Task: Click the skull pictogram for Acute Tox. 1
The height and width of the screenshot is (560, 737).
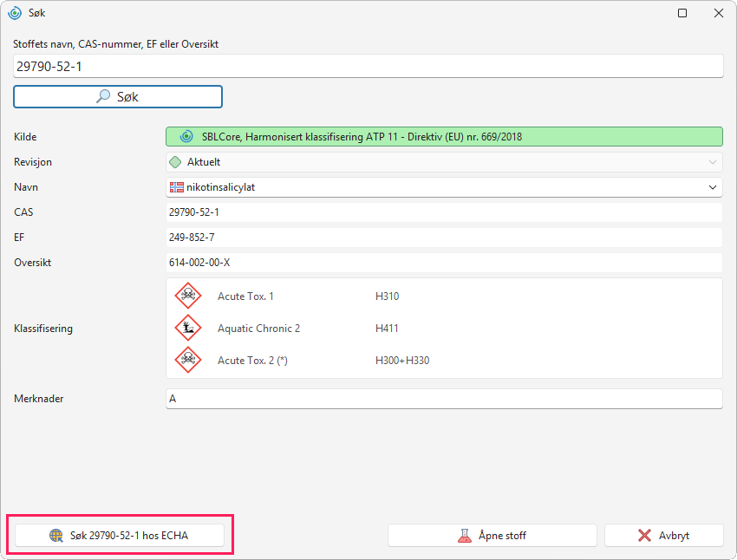Action: pos(188,296)
